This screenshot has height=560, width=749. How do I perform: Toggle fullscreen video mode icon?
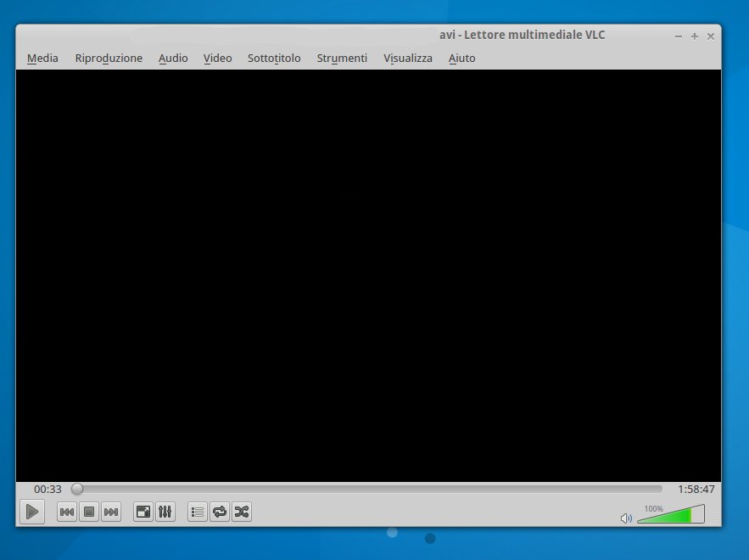tap(143, 512)
